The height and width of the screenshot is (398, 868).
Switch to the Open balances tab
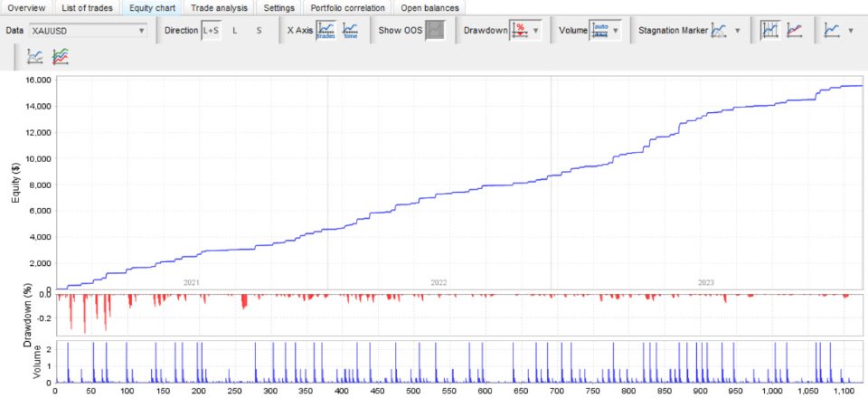[429, 8]
